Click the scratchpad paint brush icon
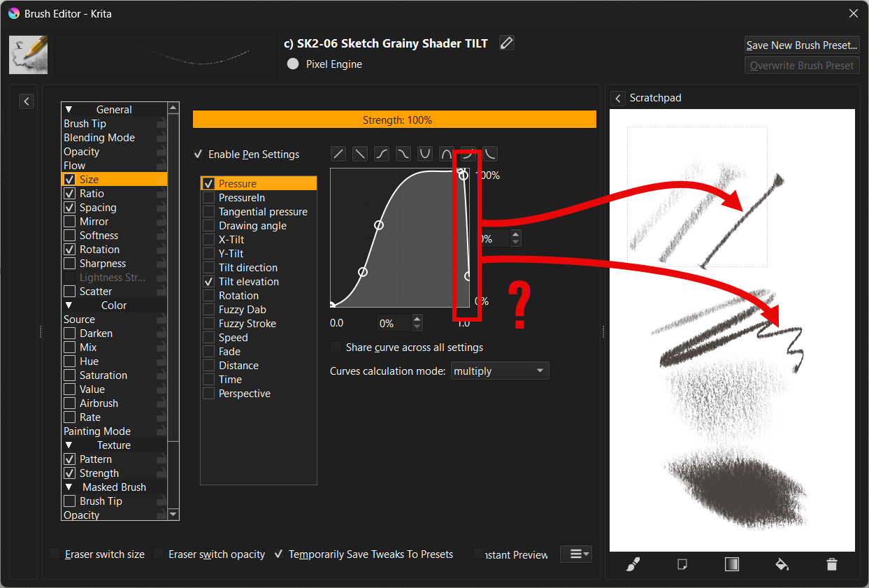This screenshot has width=869, height=588. 633,564
